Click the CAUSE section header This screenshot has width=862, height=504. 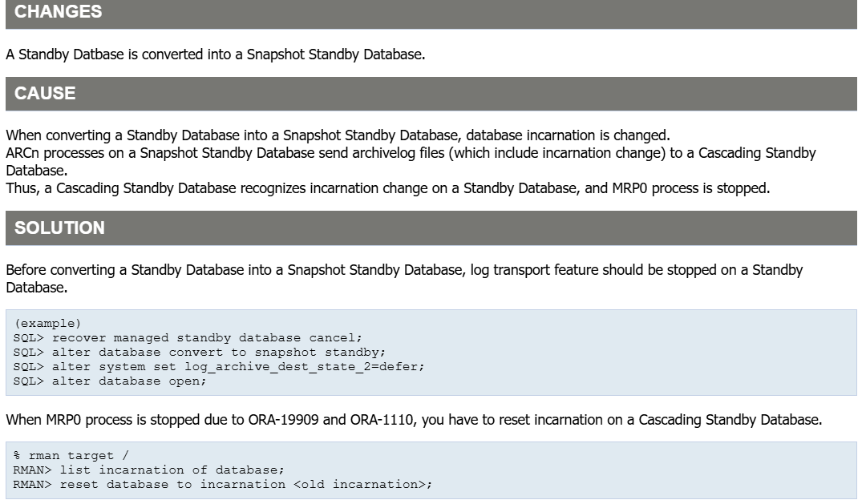45,93
